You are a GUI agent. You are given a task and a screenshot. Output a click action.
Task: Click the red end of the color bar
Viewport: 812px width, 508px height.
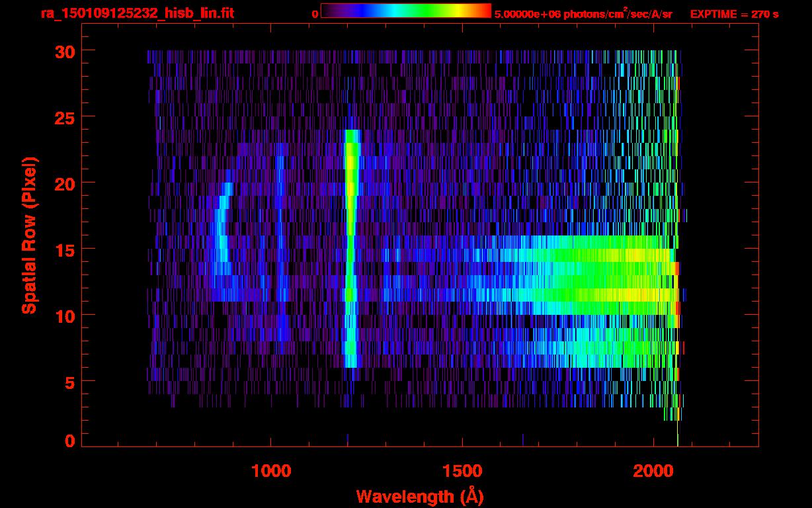point(484,11)
